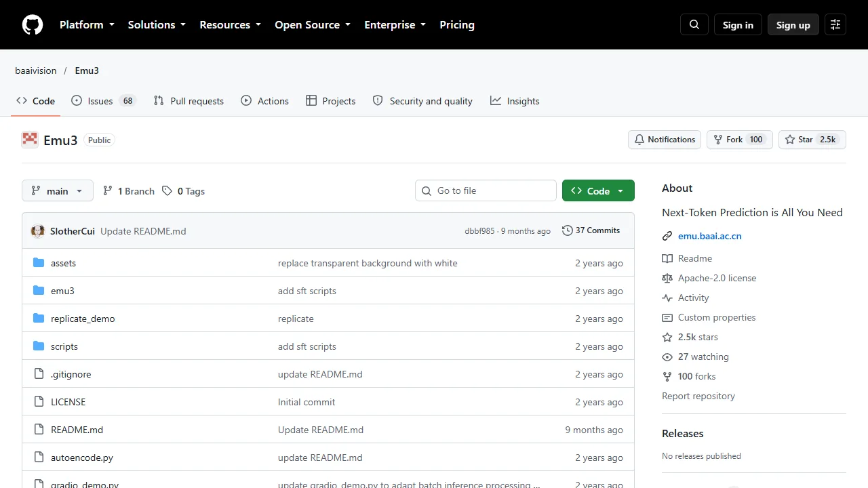Fork the repository with the Fork button
Screen dimensions: 868x488
740,140
